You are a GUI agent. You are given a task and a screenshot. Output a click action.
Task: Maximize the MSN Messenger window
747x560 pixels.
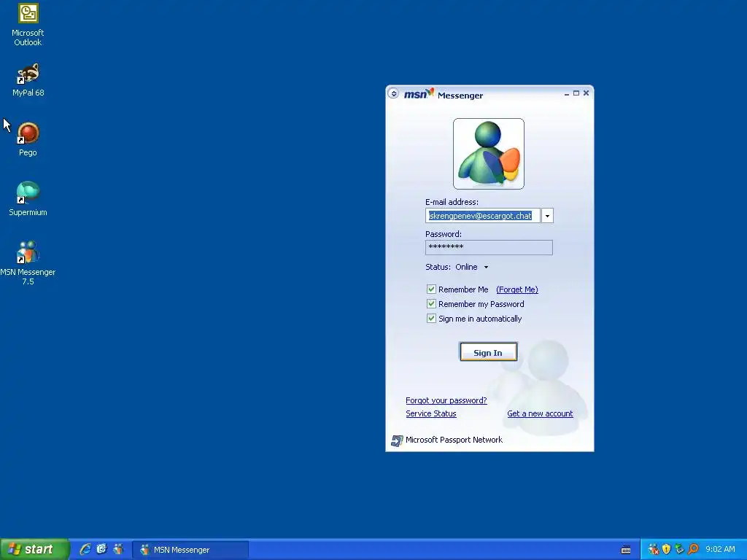(576, 93)
